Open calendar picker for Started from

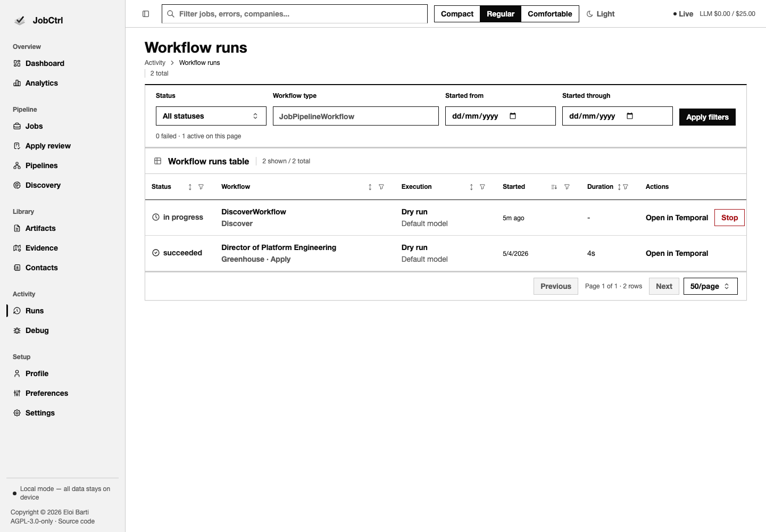tap(513, 116)
